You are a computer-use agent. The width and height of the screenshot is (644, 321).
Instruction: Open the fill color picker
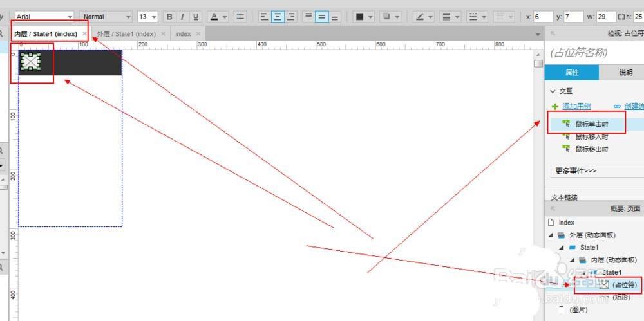coord(363,17)
